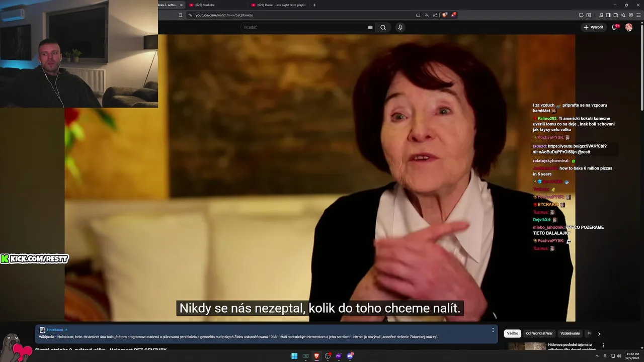Open options menu for Hitlerova poslední tajemství video
The height and width of the screenshot is (362, 644).
pyautogui.click(x=603, y=345)
